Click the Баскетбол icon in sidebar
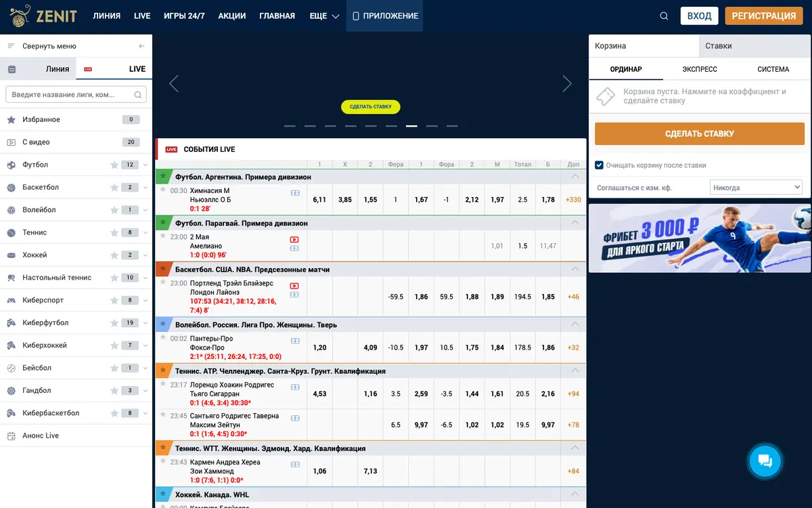The image size is (812, 508). (11, 188)
